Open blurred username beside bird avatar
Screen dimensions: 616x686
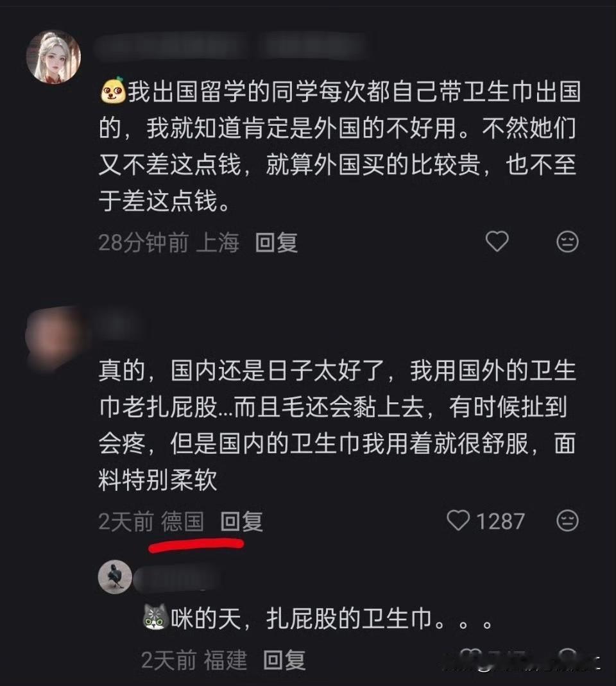point(178,578)
